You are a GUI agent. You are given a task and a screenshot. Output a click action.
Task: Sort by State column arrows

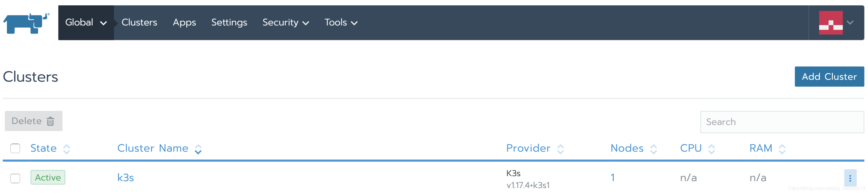66,149
